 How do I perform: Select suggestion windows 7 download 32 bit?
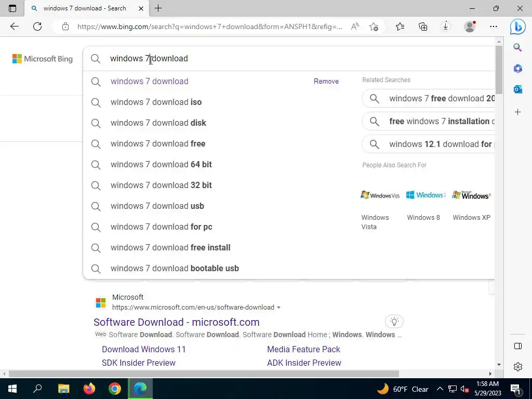coord(161,185)
